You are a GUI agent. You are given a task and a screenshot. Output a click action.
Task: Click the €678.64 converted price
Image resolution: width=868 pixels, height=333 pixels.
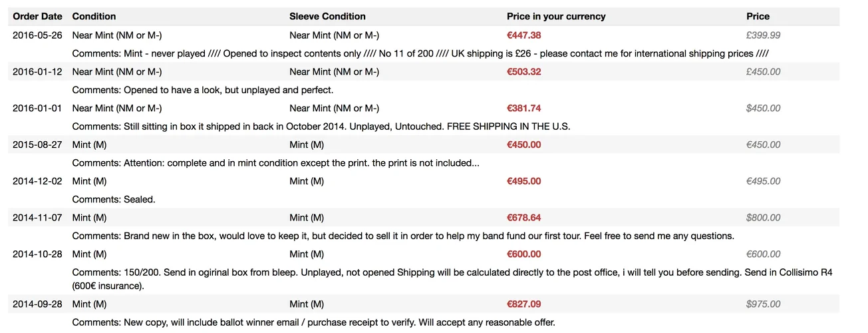coord(523,217)
